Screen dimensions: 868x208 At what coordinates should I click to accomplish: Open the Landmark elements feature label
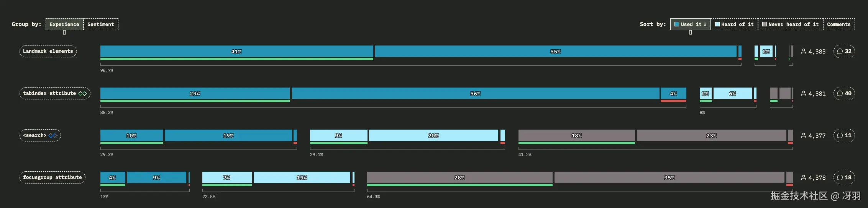48,51
